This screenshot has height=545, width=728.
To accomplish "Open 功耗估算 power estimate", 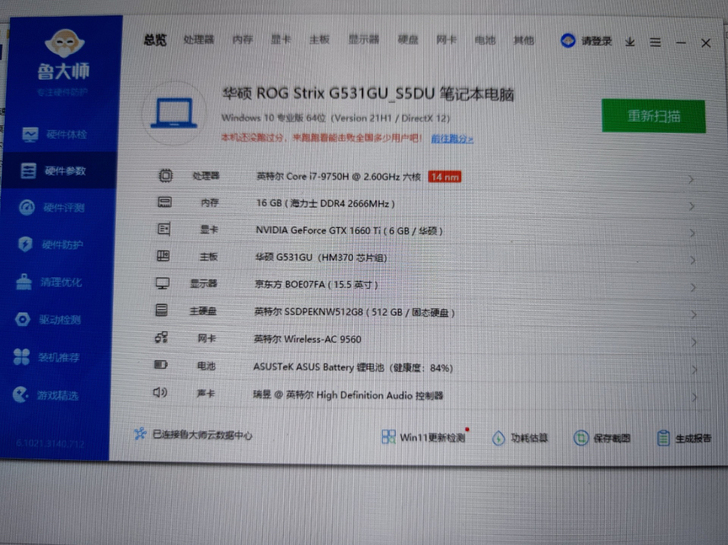I will 520,438.
